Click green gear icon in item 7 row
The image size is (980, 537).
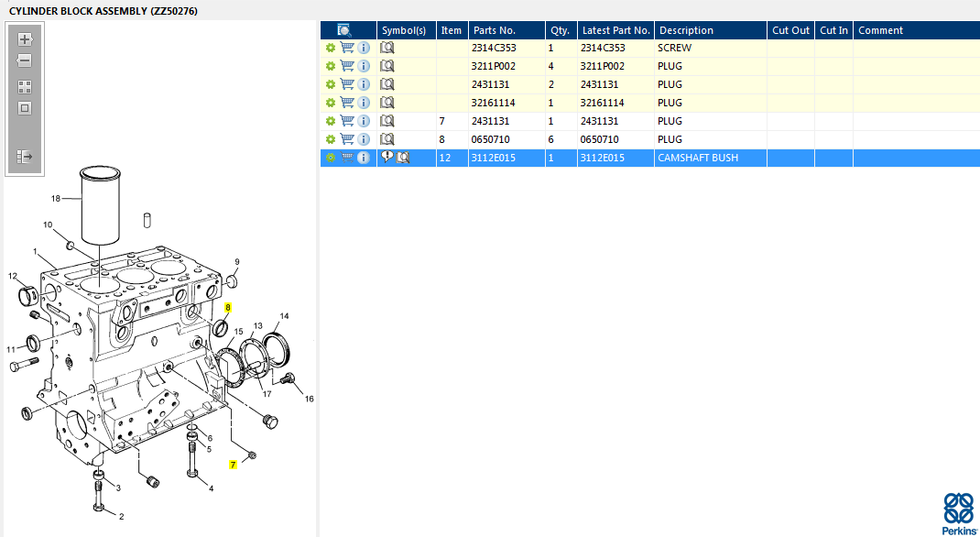click(x=331, y=121)
